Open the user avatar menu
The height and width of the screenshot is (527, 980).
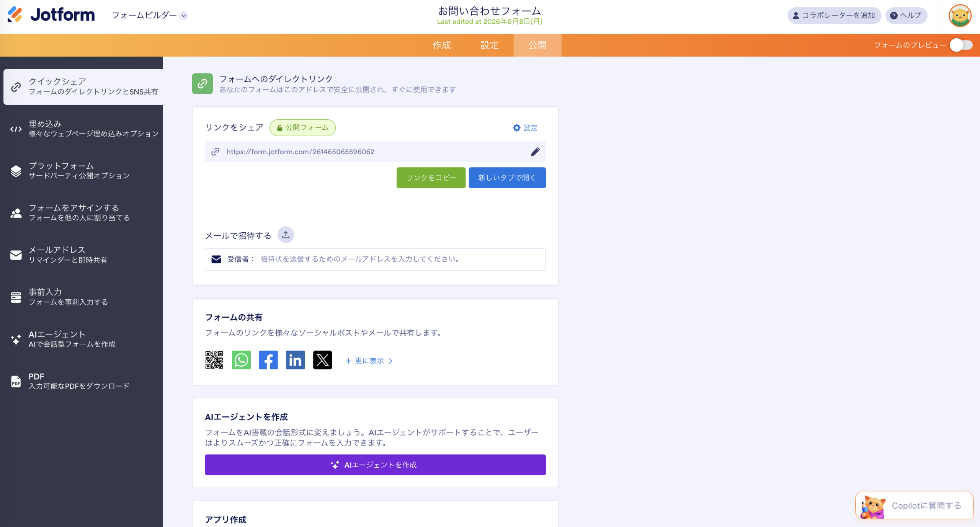[x=960, y=16]
